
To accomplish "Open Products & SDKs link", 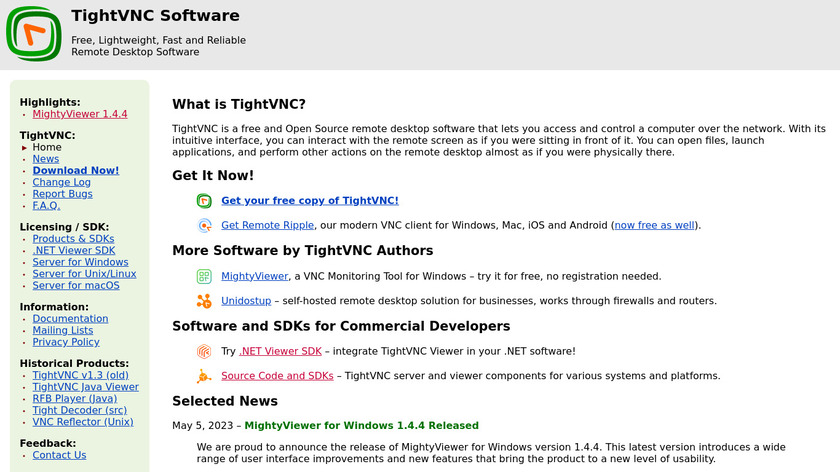I will [73, 239].
